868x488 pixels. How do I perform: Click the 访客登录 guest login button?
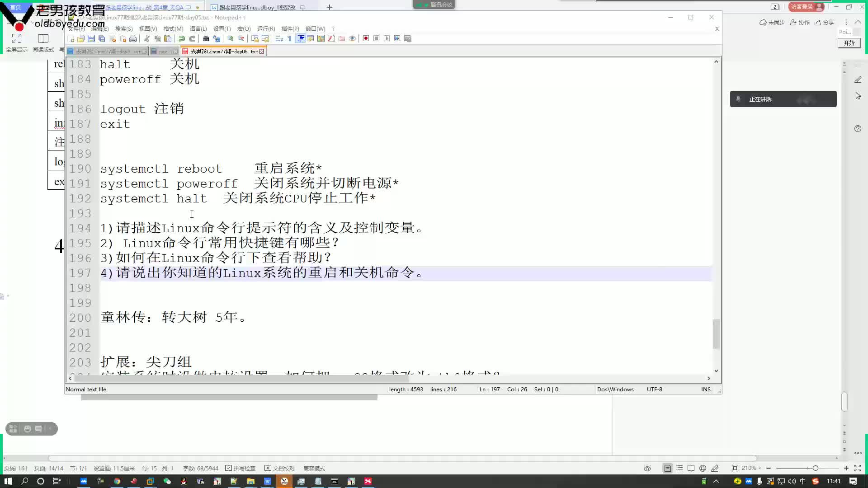pyautogui.click(x=807, y=7)
